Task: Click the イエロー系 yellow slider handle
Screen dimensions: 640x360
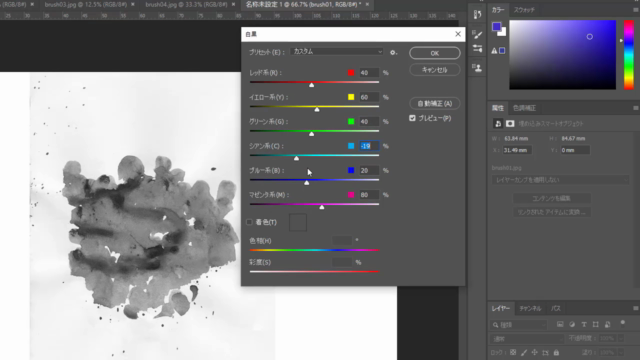Action: pos(317,109)
